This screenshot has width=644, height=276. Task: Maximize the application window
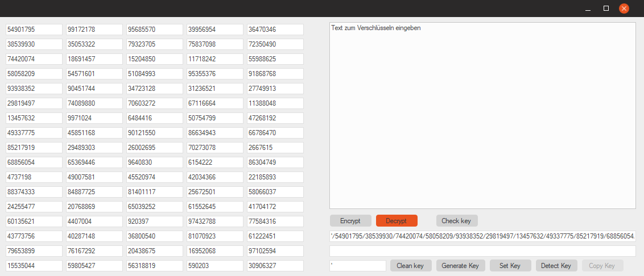pyautogui.click(x=606, y=9)
